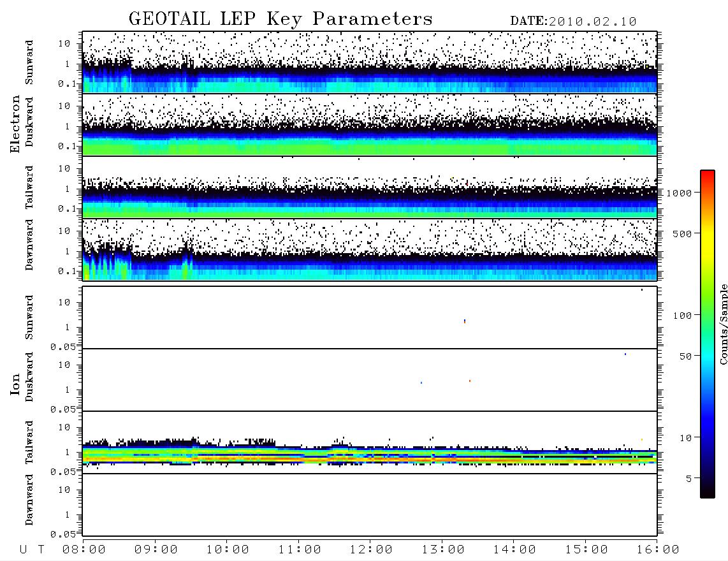Image resolution: width=728 pixels, height=561 pixels.
Task: Click the Ion "Duskward" panel label
Action: click(29, 377)
